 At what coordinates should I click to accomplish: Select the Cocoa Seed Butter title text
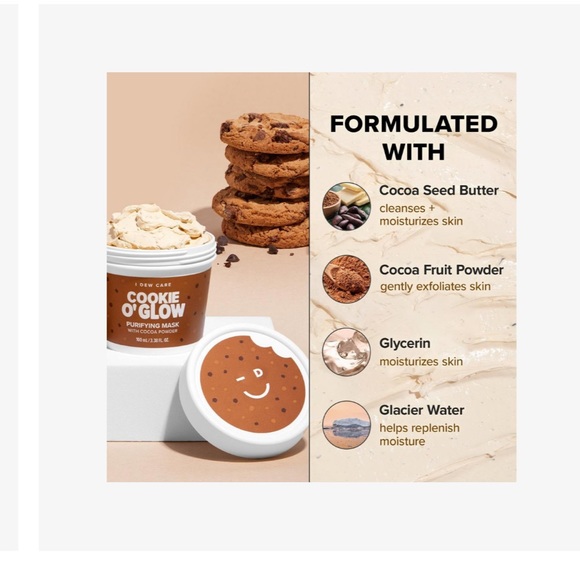click(x=439, y=190)
